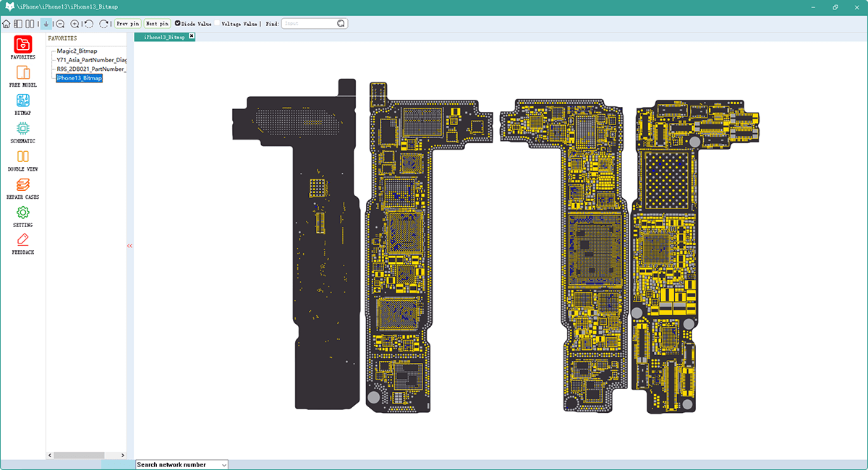The width and height of the screenshot is (868, 470).
Task: Open the Bitmap section in sidebar
Action: 22,101
